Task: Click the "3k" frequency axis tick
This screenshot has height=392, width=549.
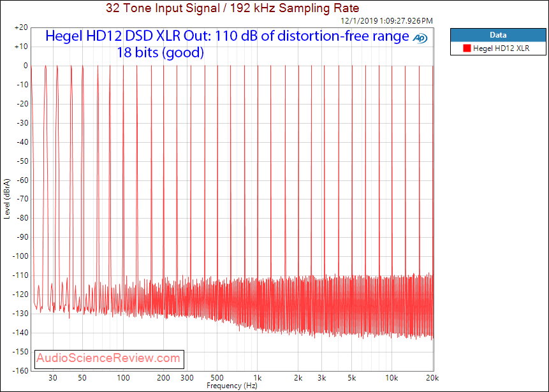Action: pyautogui.click(x=321, y=378)
